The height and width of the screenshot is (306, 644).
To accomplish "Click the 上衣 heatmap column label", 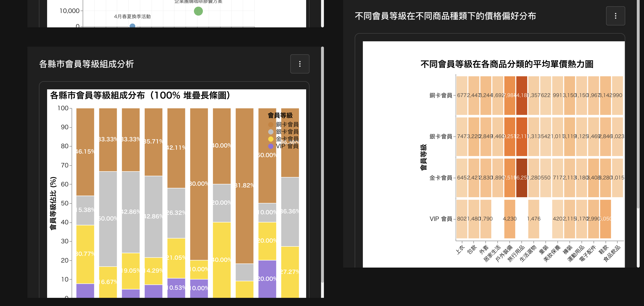I will [x=460, y=250].
